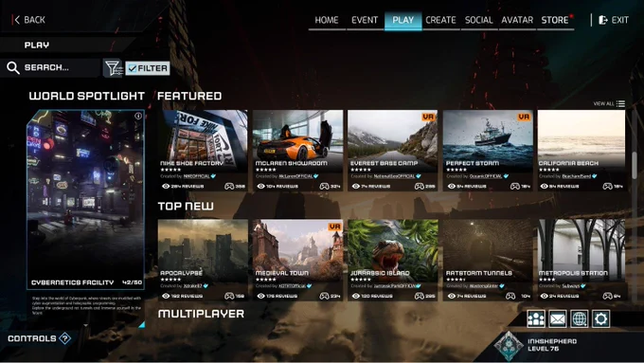The width and height of the screenshot is (644, 363).
Task: Open the globe network icon
Action: (x=579, y=318)
